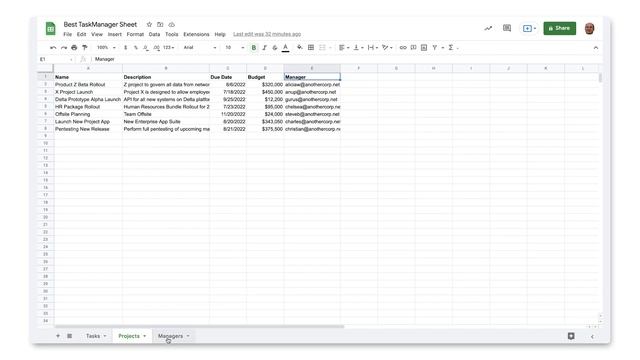Insert a chart
The width and height of the screenshot is (640, 360).
pyautogui.click(x=424, y=48)
